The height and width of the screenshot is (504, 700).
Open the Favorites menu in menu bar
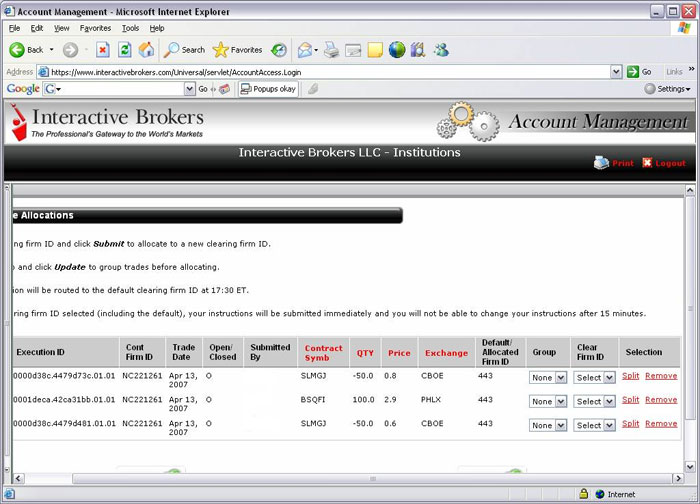tap(95, 28)
